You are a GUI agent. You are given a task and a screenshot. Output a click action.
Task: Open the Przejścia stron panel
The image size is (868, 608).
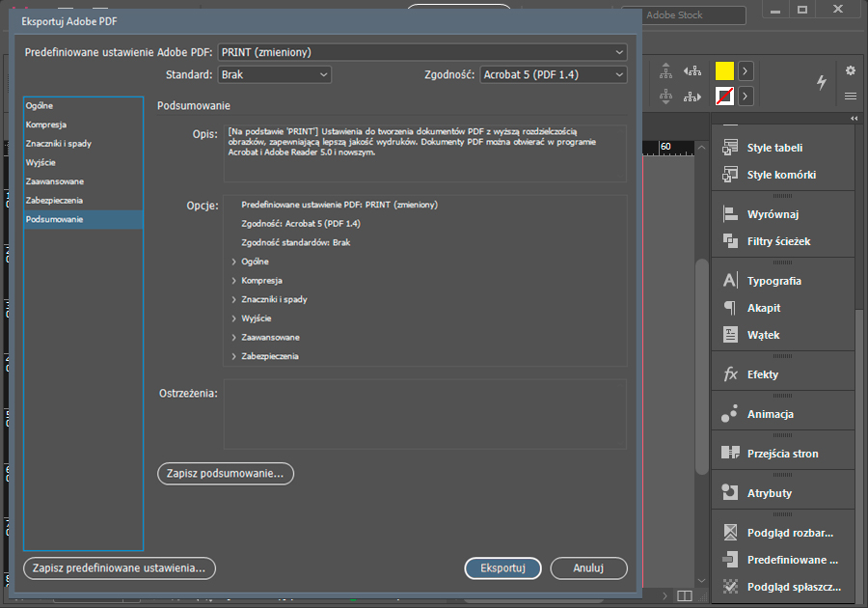point(783,454)
